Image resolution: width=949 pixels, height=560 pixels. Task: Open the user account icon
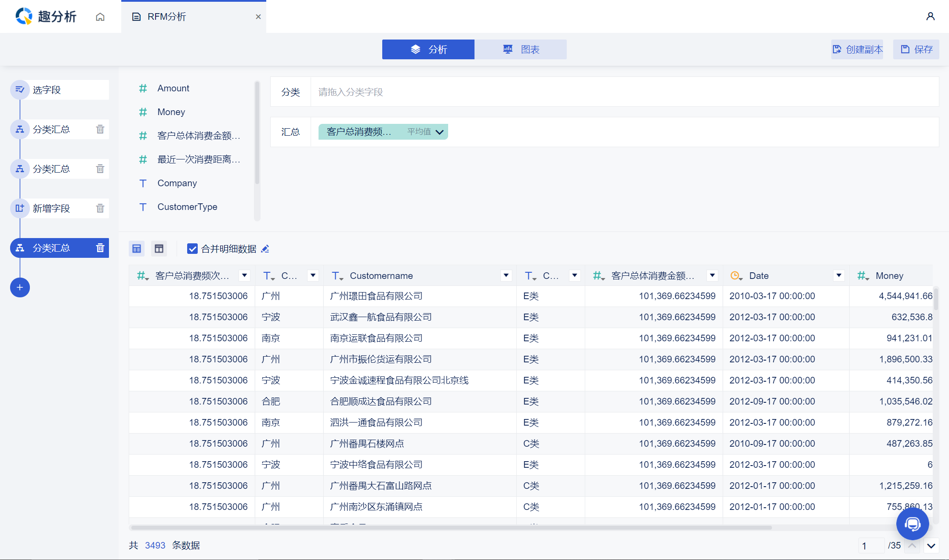pyautogui.click(x=930, y=16)
